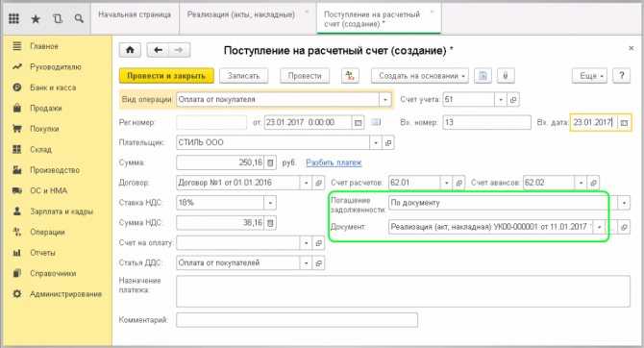Open Справочники section

pyautogui.click(x=53, y=273)
